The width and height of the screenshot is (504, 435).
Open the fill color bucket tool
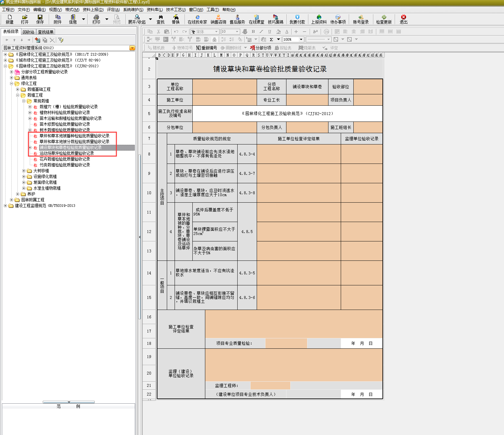pos(278,32)
